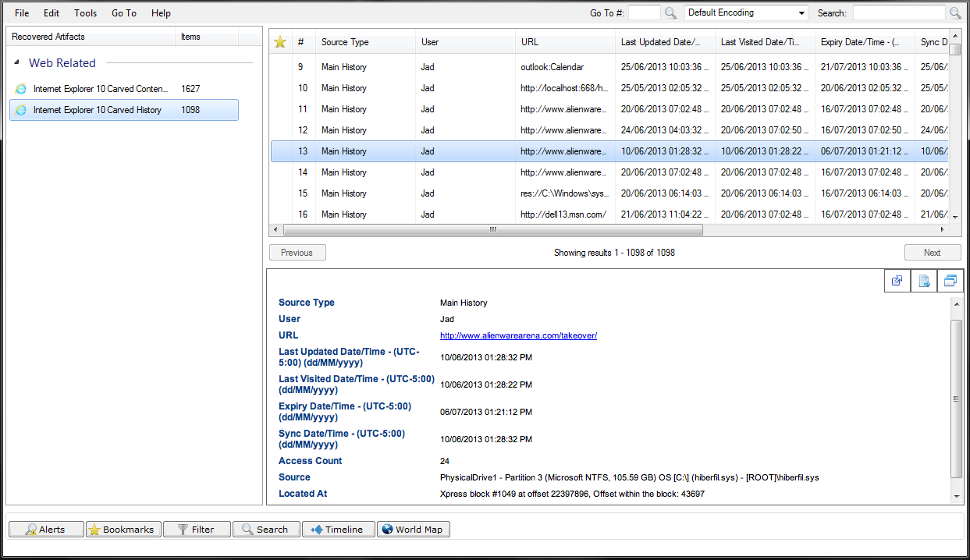This screenshot has height=560, width=970.
Task: Open the Tools menu
Action: (x=85, y=12)
